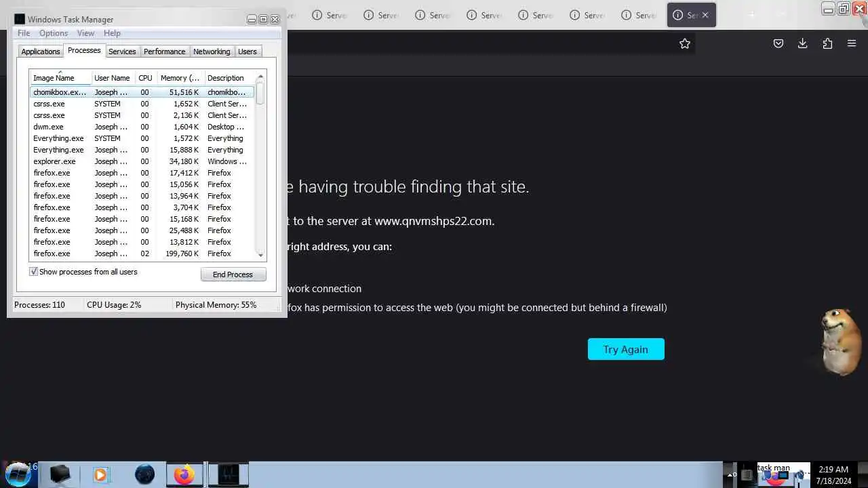Click the taskbar clock showing 2:19 AM
This screenshot has width=868, height=488.
pyautogui.click(x=833, y=474)
